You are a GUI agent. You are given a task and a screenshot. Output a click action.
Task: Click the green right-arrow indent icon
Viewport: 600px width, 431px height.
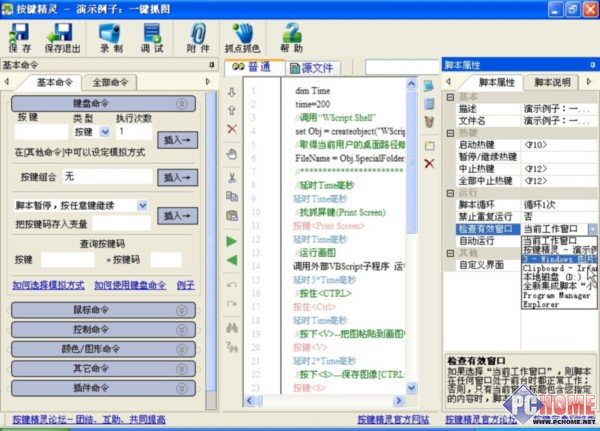[232, 241]
